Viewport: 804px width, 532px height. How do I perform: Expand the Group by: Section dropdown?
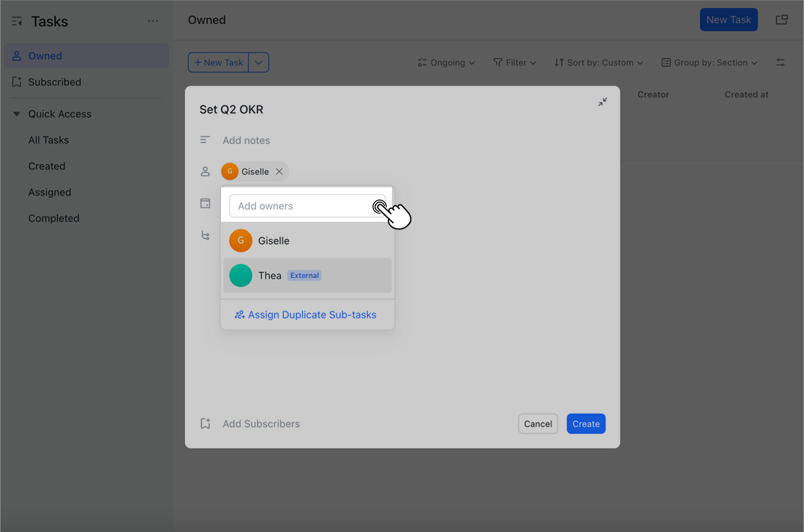tap(709, 62)
